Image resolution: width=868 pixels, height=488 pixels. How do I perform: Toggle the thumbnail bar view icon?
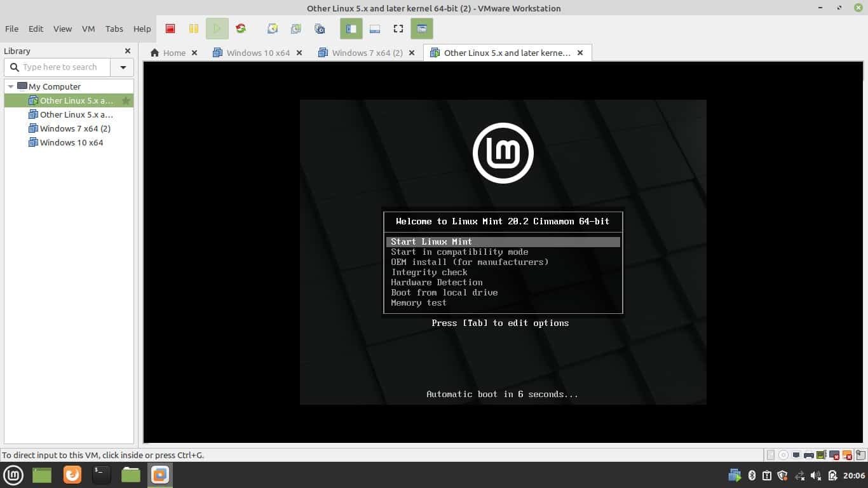[375, 29]
